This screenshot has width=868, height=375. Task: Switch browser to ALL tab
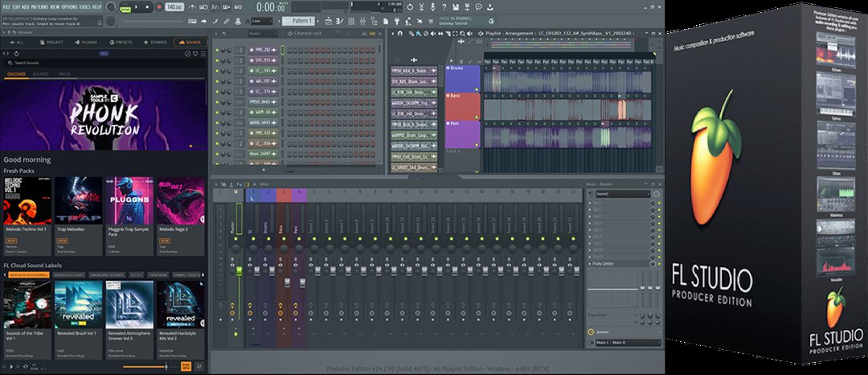17,42
